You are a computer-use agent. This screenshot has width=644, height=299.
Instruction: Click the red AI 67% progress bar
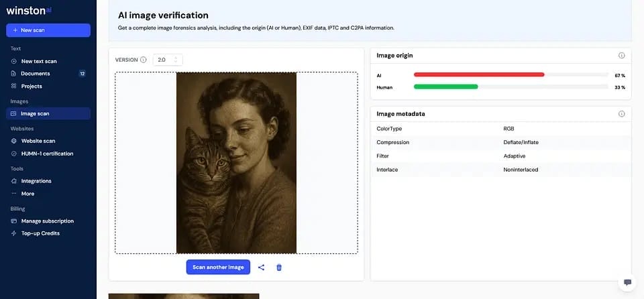pyautogui.click(x=479, y=75)
